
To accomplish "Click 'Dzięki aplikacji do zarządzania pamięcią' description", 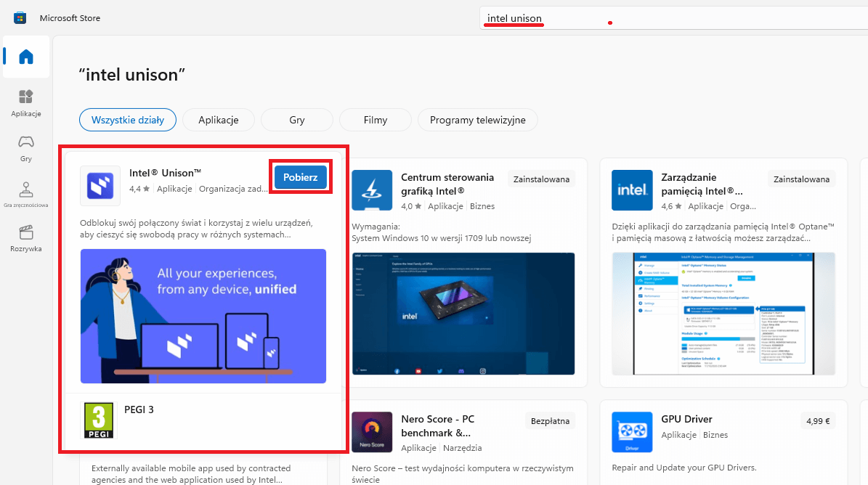I will [723, 232].
